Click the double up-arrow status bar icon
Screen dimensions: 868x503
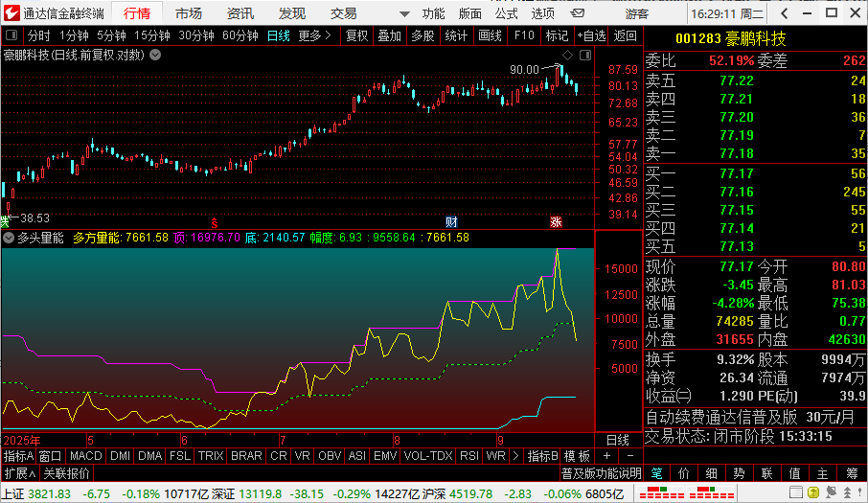847,492
